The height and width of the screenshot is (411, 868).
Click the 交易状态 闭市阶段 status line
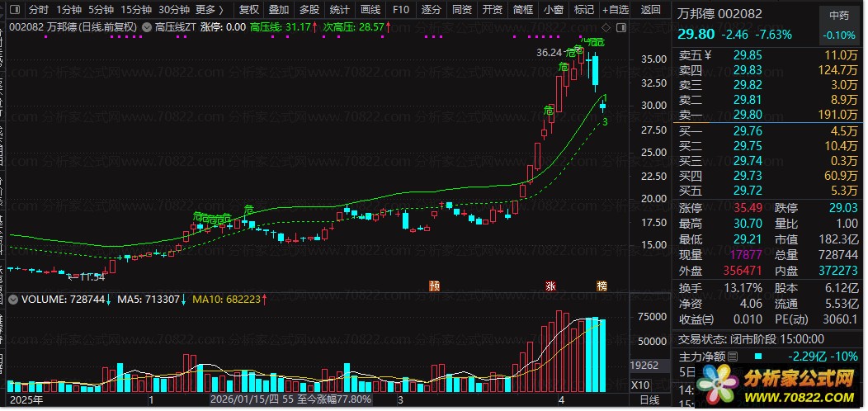point(751,339)
